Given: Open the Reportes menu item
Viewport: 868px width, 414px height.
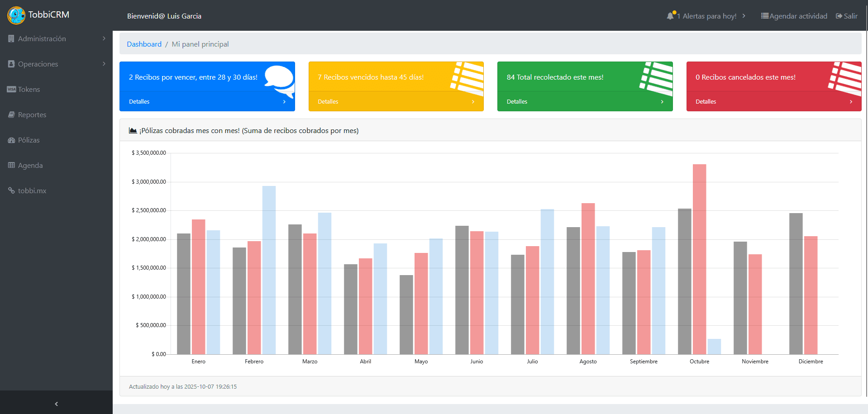Looking at the screenshot, I should pos(32,115).
